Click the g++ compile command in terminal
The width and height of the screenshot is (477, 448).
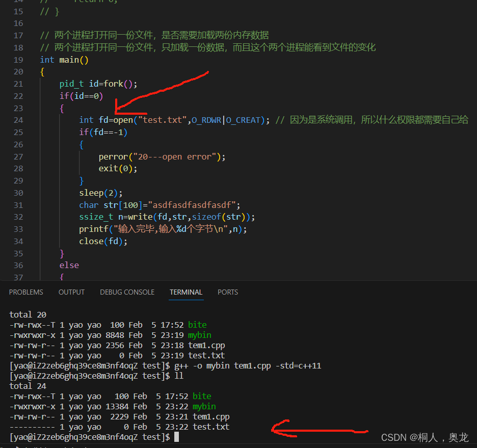(248, 365)
